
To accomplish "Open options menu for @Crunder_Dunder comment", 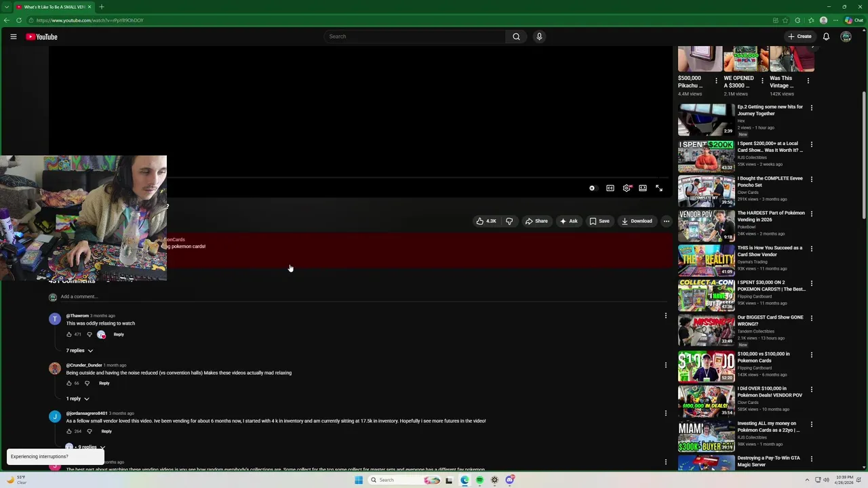I will point(665,365).
